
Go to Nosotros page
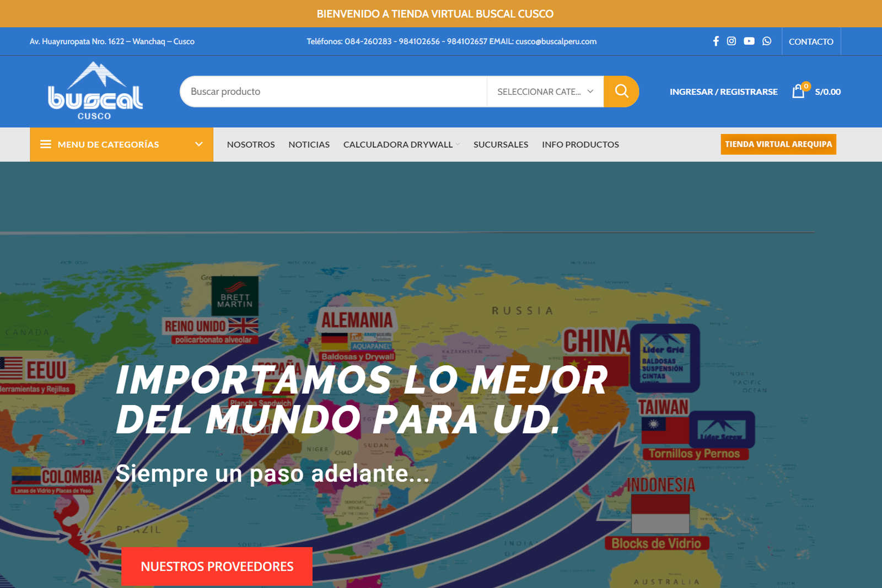[251, 144]
